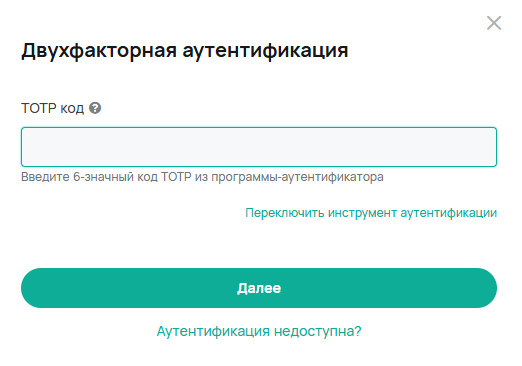Click the hint text below the code field

[x=202, y=177]
